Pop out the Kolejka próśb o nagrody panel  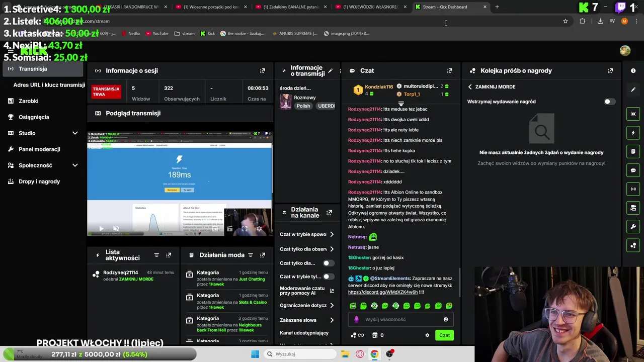coord(610,71)
